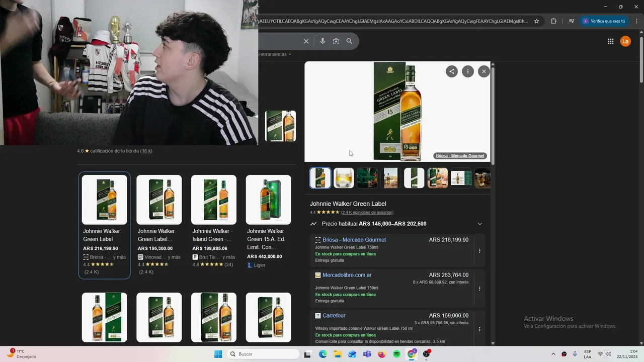Expand the 'Precio habitual' price range chevron
Viewport: 644px width, 362px height.
coord(479,224)
